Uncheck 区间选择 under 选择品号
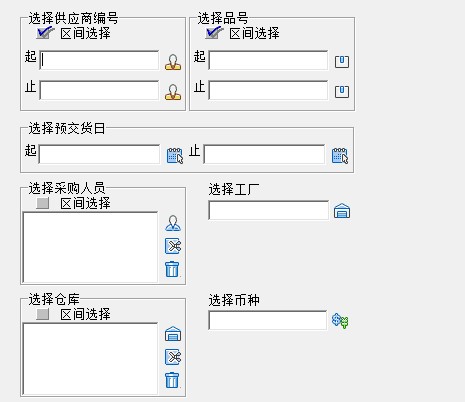Image resolution: width=465 pixels, height=402 pixels. point(214,33)
